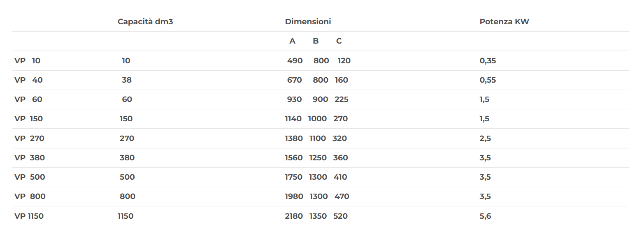
Task: Select the 2,5 power value
Action: (x=485, y=139)
